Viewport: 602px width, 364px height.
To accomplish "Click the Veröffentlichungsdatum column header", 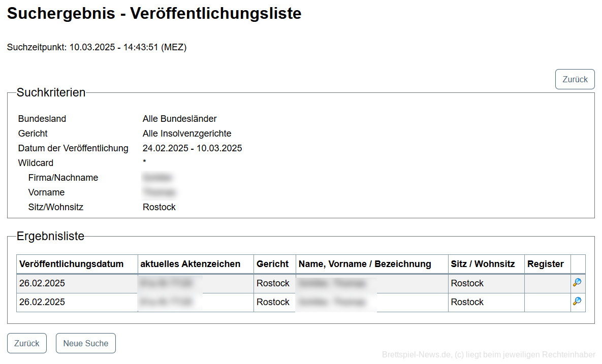I will (71, 264).
